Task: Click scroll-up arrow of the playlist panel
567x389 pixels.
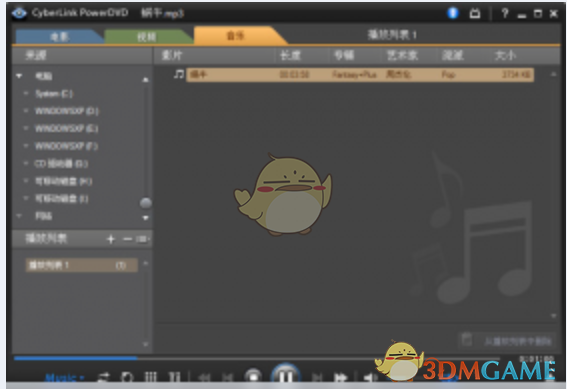Action: tap(145, 263)
